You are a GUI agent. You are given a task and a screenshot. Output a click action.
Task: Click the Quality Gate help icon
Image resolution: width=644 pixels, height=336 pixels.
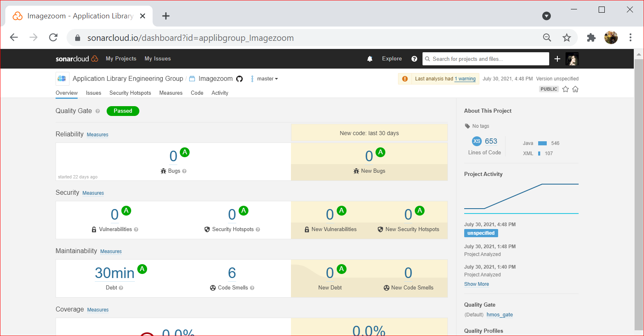pos(98,111)
